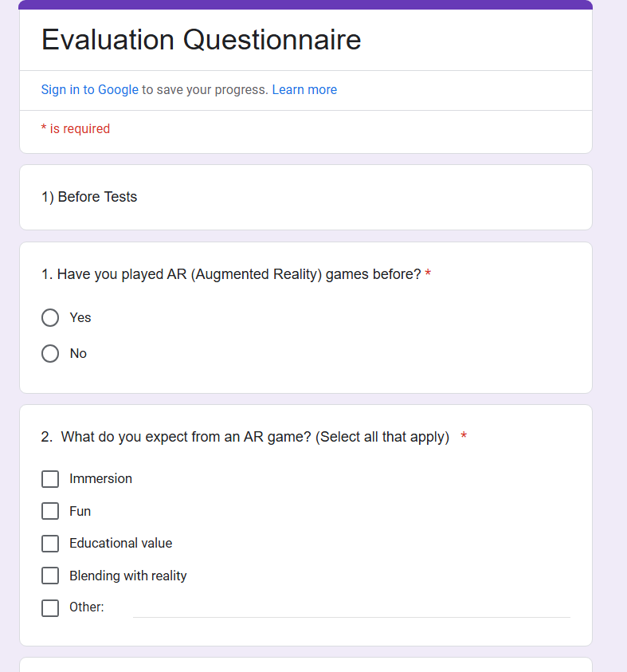Click the 'Blending with reality' label text
This screenshot has height=672, width=627.
[x=128, y=576]
